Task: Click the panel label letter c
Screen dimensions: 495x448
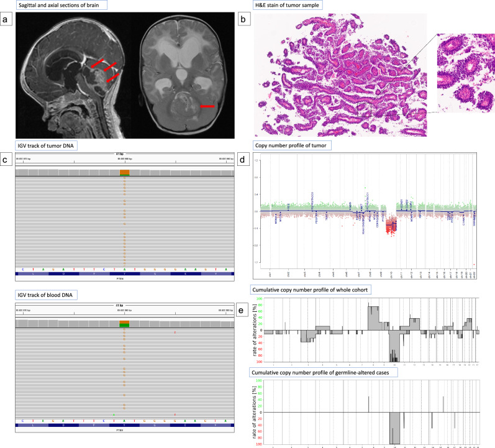Action: click(x=5, y=160)
